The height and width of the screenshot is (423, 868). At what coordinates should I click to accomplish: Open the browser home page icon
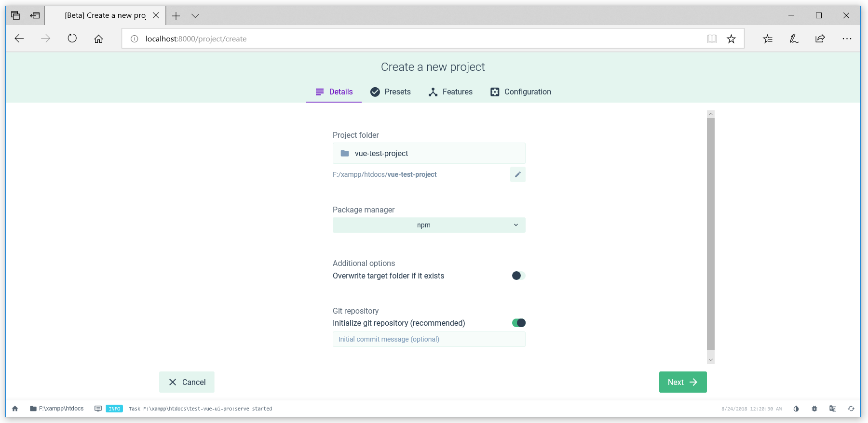[99, 39]
